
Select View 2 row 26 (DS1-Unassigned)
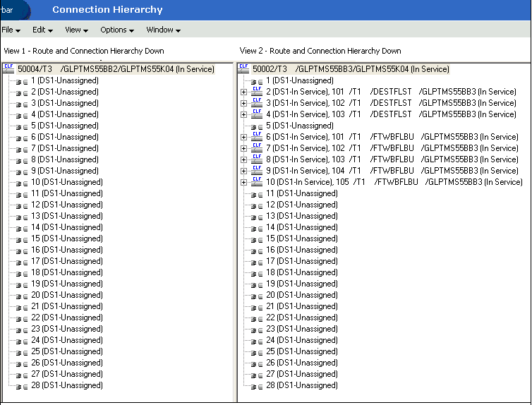pyautogui.click(x=302, y=363)
